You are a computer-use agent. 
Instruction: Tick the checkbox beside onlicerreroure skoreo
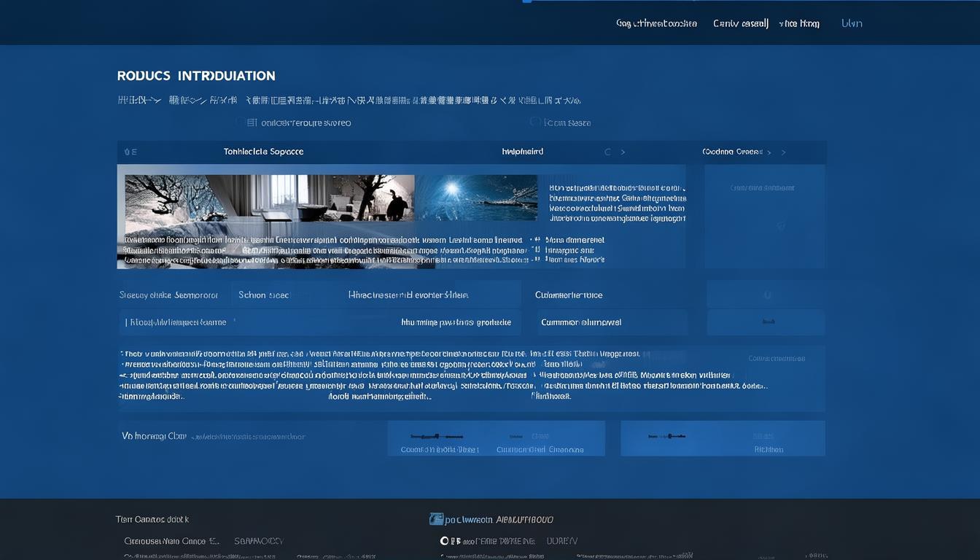pyautogui.click(x=251, y=122)
